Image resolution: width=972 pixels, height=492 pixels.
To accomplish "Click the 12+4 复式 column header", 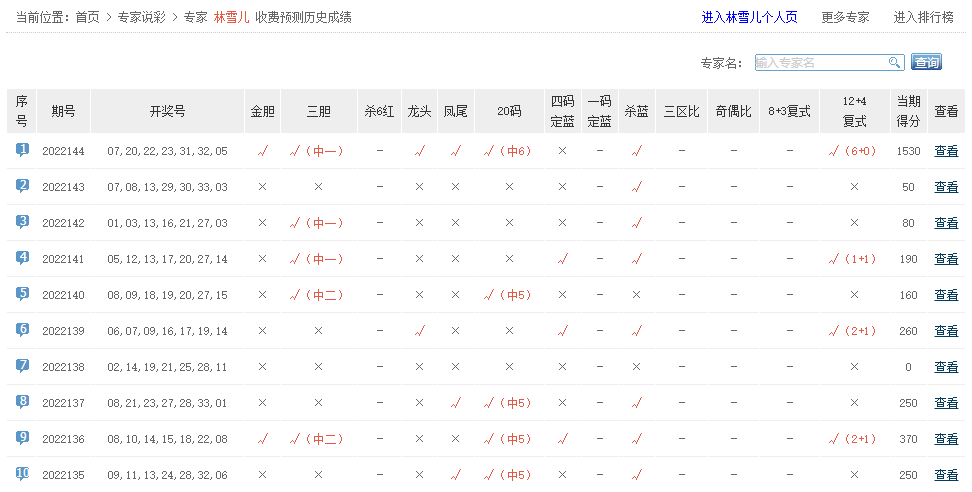I will pyautogui.click(x=854, y=111).
